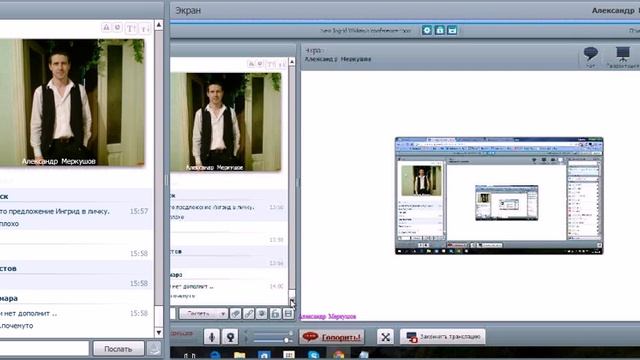
Task: Open Chrome from the taskbar
Action: click(339, 355)
